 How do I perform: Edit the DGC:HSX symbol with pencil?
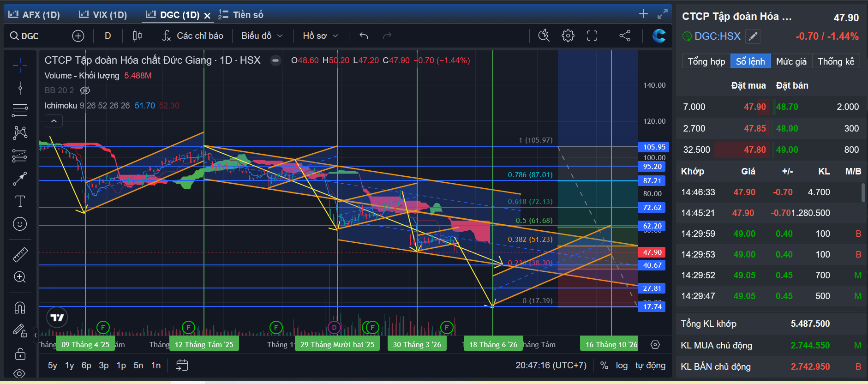coord(753,36)
